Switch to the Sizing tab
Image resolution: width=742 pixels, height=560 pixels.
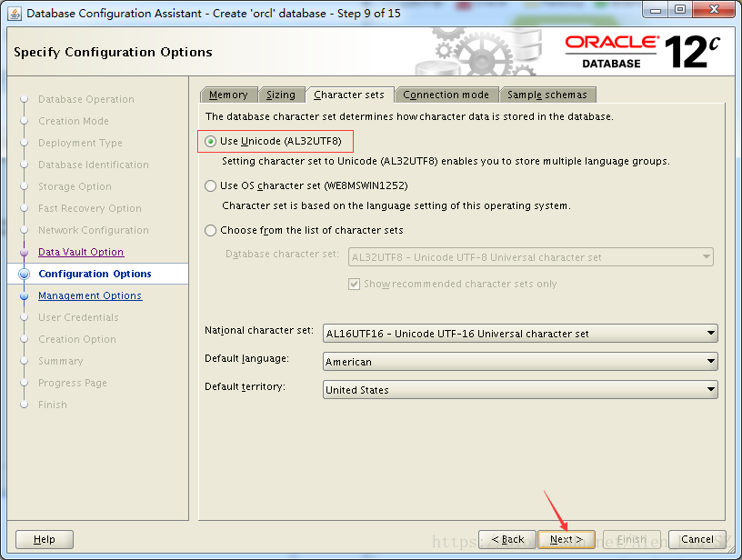point(281,95)
